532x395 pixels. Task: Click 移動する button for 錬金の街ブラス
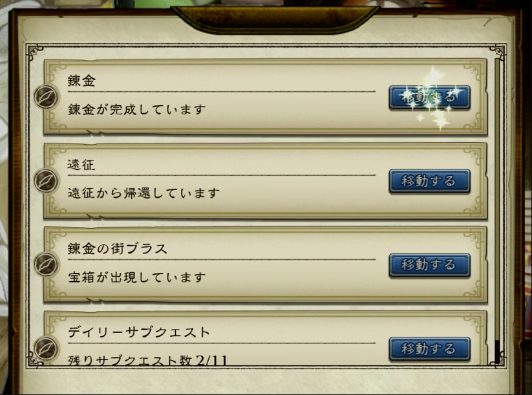tap(429, 265)
